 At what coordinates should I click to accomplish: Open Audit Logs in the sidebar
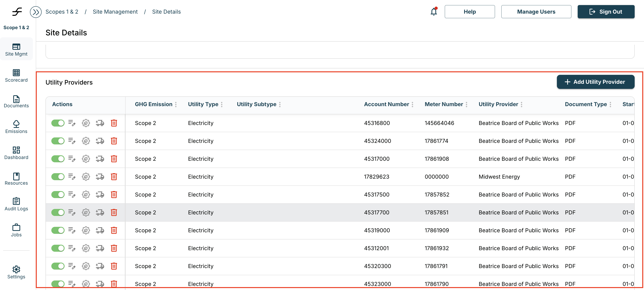(x=16, y=204)
